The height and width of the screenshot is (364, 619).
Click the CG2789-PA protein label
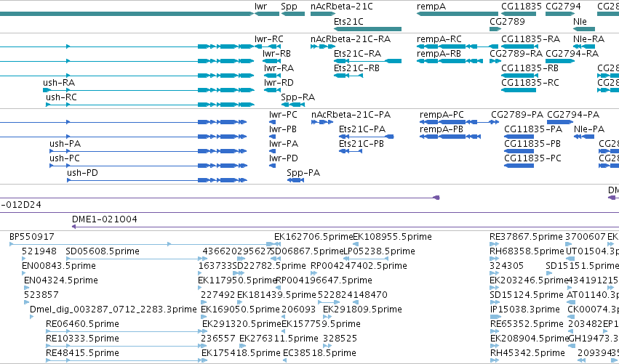point(517,115)
